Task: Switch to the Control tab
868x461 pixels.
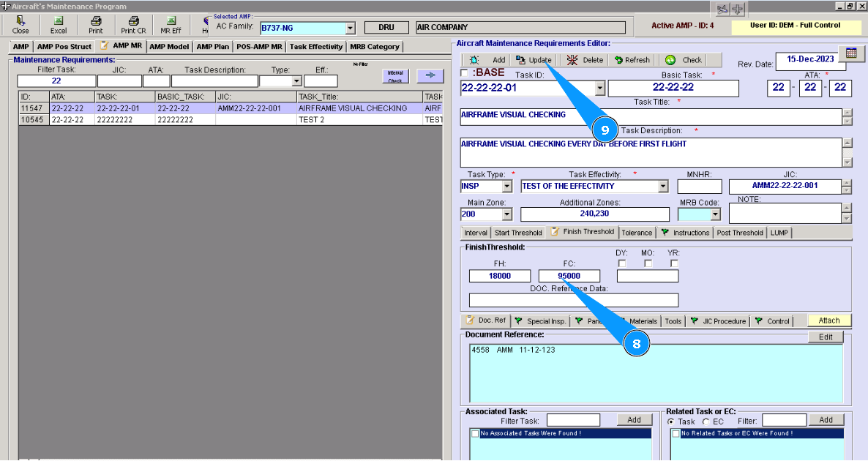Action: (773, 321)
